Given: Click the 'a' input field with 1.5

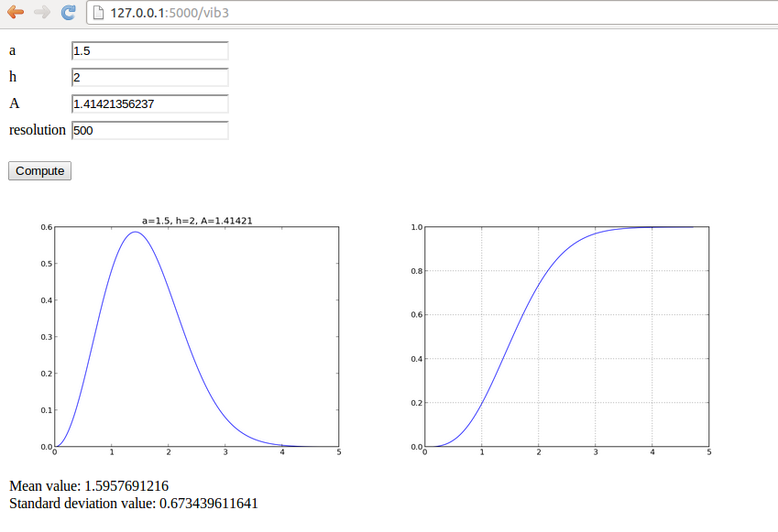Looking at the screenshot, I should [150, 51].
